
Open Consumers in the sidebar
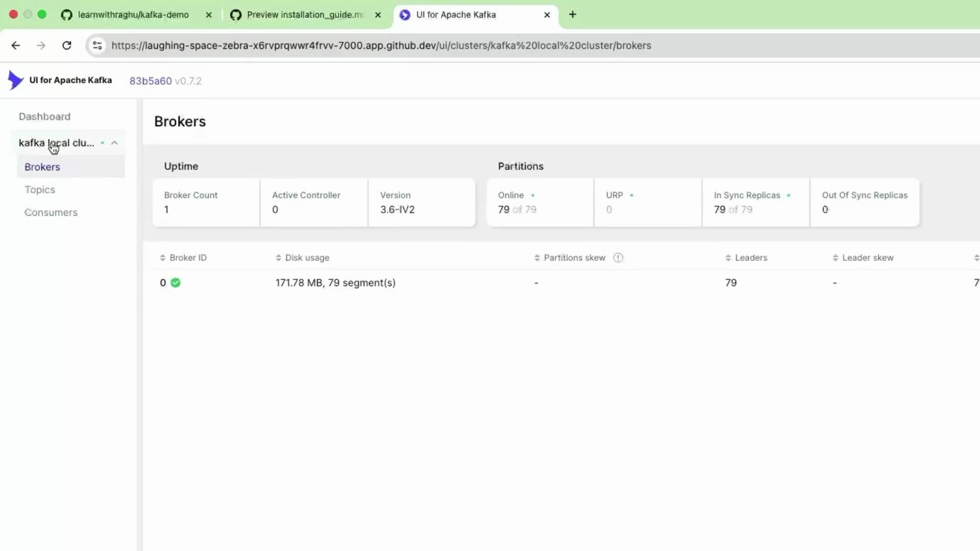pyautogui.click(x=51, y=212)
